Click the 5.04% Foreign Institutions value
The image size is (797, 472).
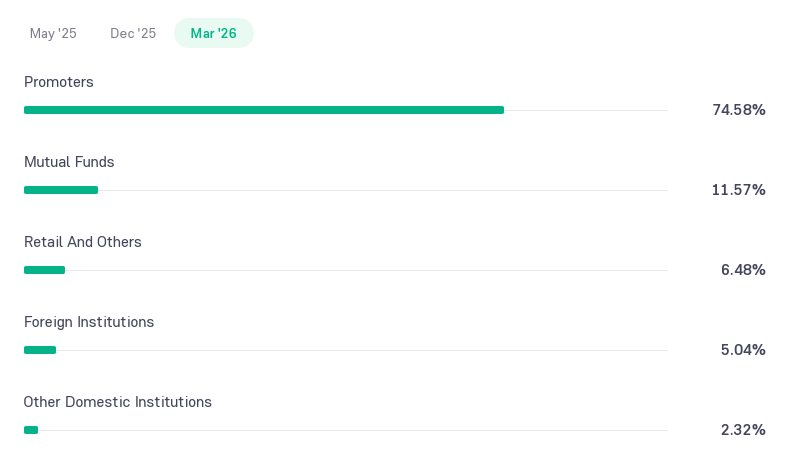[743, 350]
